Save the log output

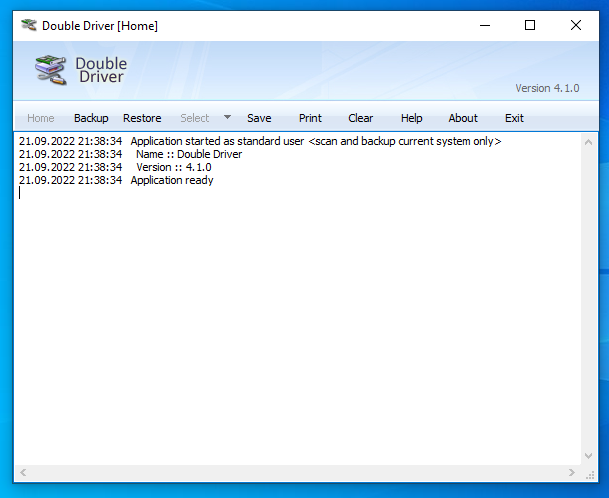[259, 118]
